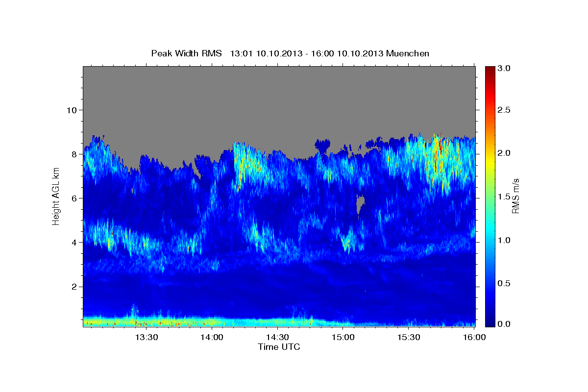Click the 2.5 colorbar value
Viewport: 588px width, 392px height.
tap(504, 110)
